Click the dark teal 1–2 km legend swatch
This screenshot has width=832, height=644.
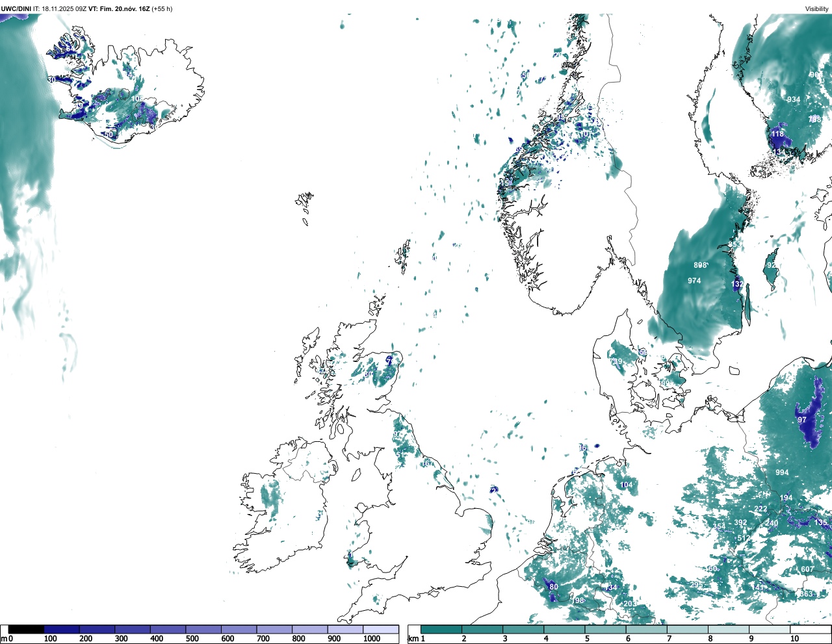[x=441, y=630]
